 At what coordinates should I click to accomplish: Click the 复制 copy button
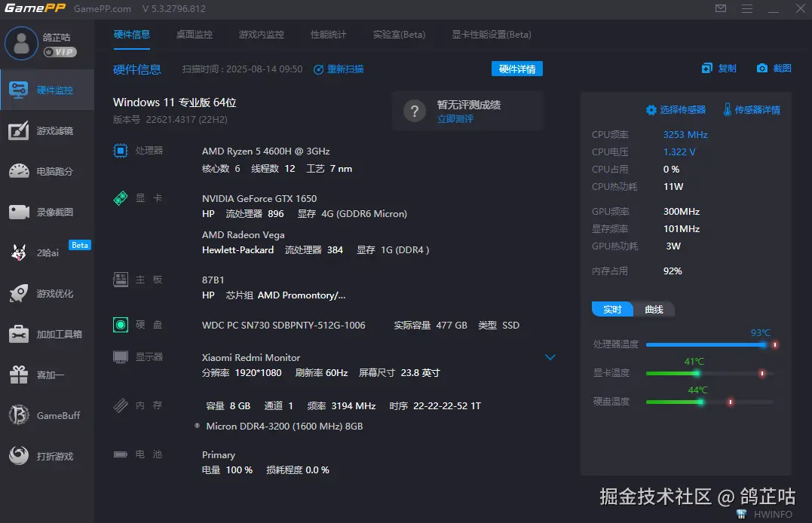[x=719, y=69]
